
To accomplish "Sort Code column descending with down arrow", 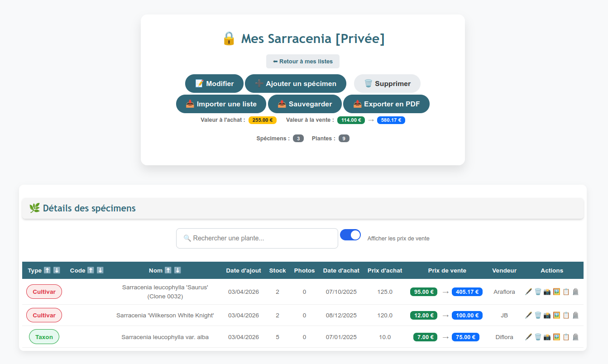I will click(100, 270).
